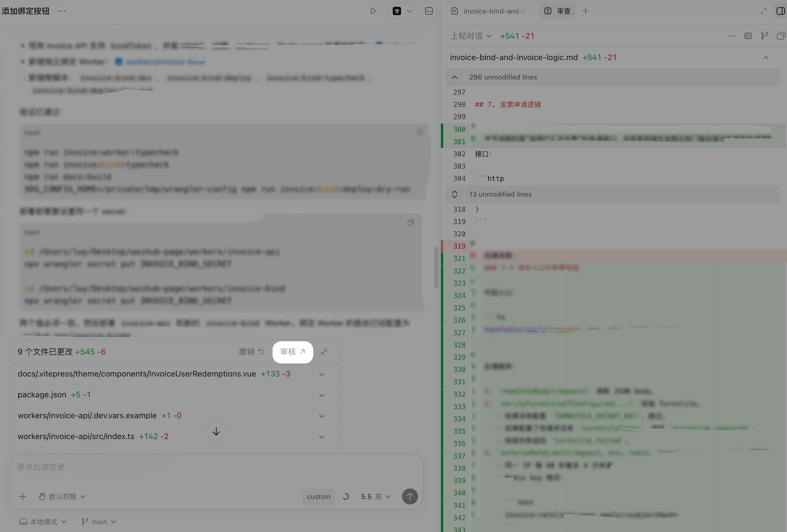
Task: Click the invoice-bind-and-invoice-logic.md file title
Action: (514, 58)
